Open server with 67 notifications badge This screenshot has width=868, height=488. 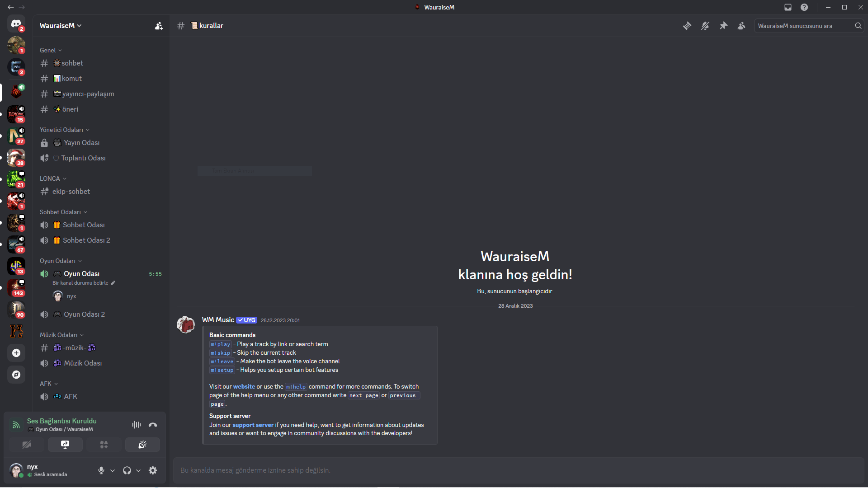[x=16, y=244]
